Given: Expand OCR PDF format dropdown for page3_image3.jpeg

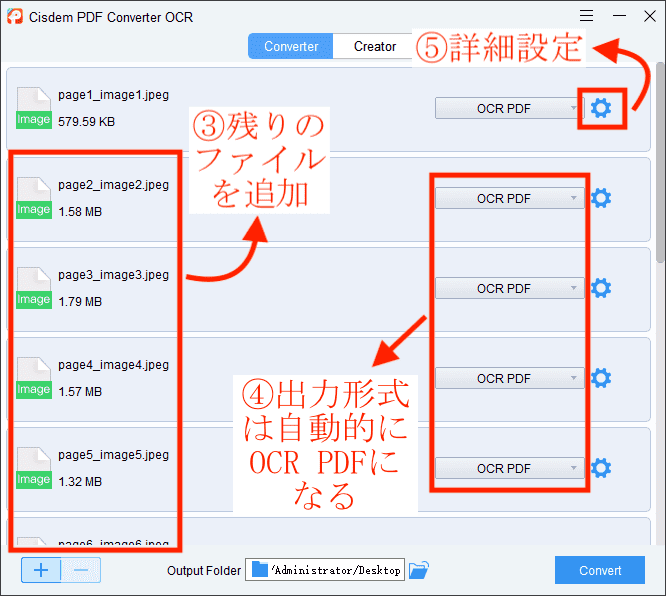Looking at the screenshot, I should click(509, 288).
